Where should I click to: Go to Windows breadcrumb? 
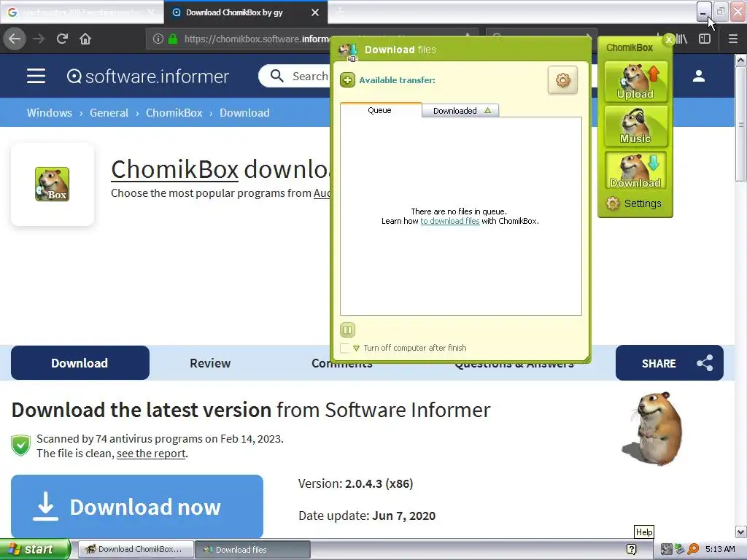[x=50, y=113]
